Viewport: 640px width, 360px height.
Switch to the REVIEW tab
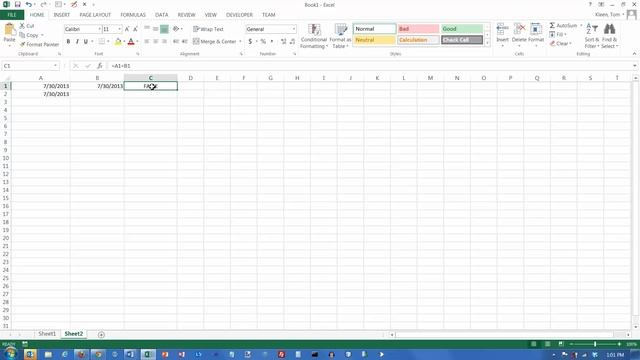pos(186,15)
